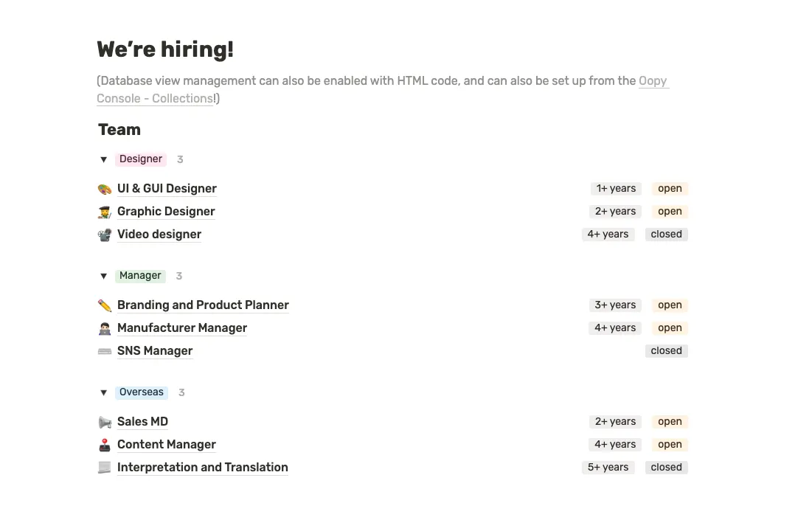Open the UI & GUI Designer page
812x520 pixels.
click(x=167, y=189)
